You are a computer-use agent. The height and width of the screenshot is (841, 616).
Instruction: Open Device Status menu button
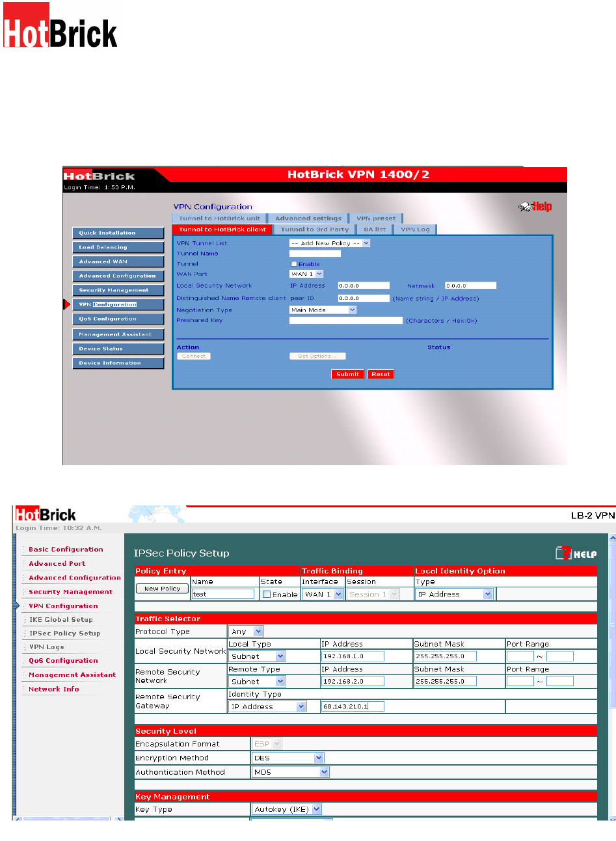click(118, 349)
